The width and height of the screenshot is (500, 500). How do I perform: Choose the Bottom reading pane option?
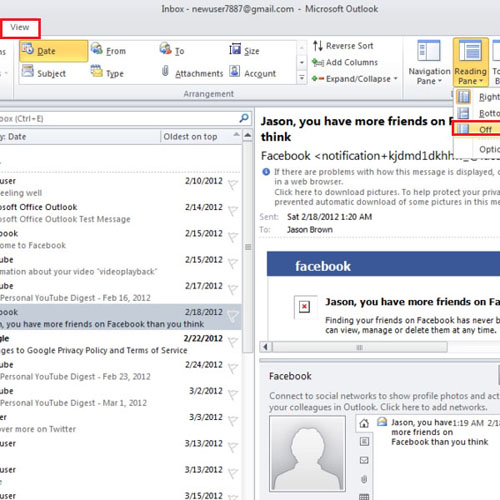tap(477, 113)
